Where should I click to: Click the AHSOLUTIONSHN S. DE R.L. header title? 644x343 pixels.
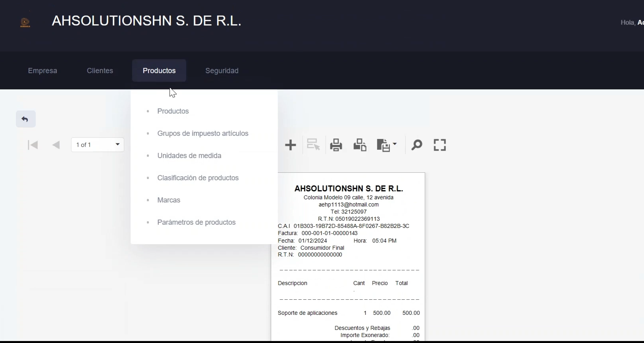147,21
